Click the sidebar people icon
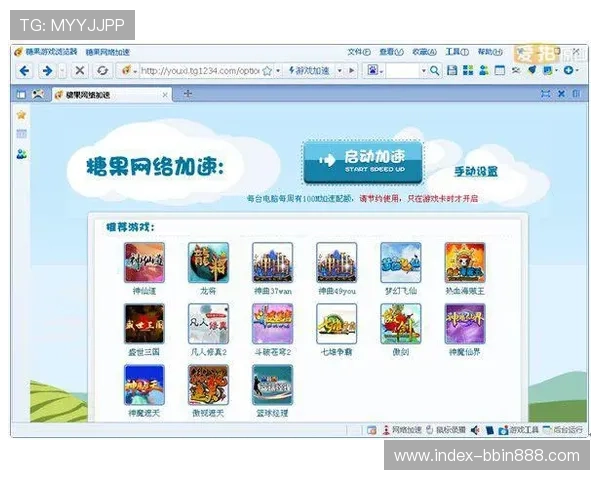This screenshot has width=600, height=480. pos(21,154)
